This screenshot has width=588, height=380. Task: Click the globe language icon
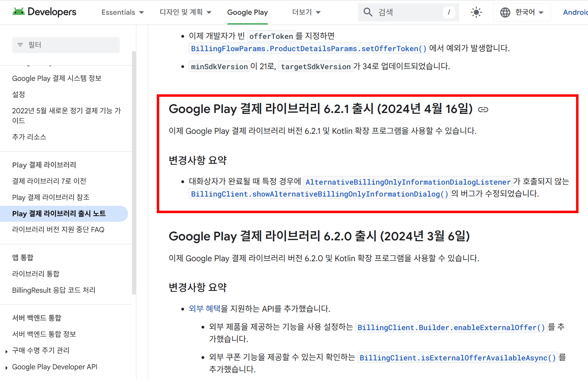click(505, 12)
